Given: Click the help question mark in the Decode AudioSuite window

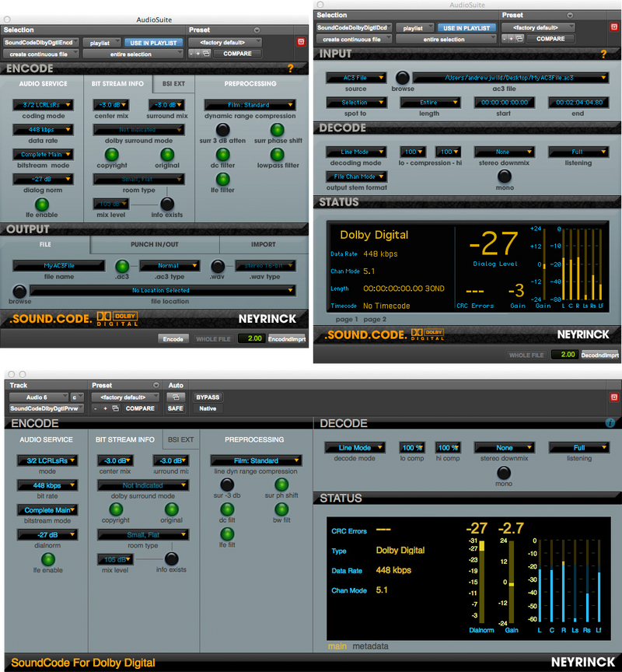Looking at the screenshot, I should (603, 54).
